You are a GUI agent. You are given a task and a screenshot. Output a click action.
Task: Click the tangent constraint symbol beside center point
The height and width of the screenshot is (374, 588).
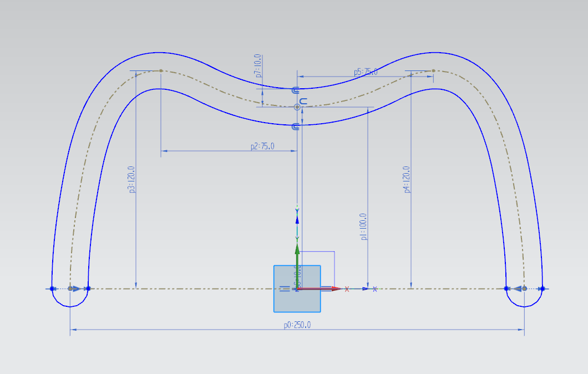[x=303, y=102]
